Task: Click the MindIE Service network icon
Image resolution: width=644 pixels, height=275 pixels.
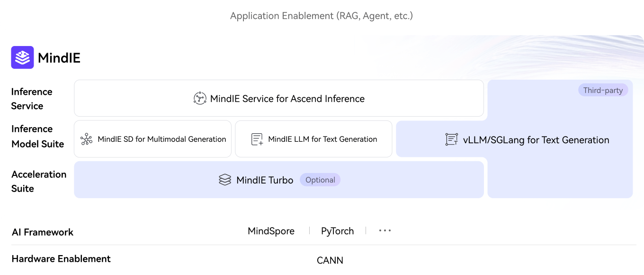Action: coord(200,99)
